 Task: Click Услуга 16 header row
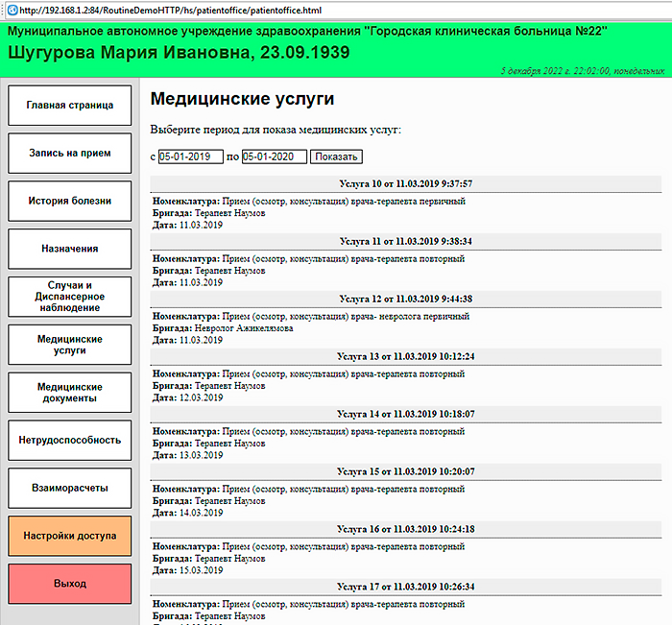click(x=406, y=529)
